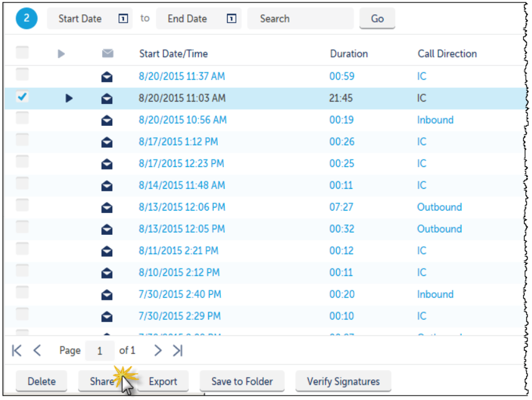Sort by Start Date/Time column header
The height and width of the screenshot is (400, 532).
click(173, 54)
